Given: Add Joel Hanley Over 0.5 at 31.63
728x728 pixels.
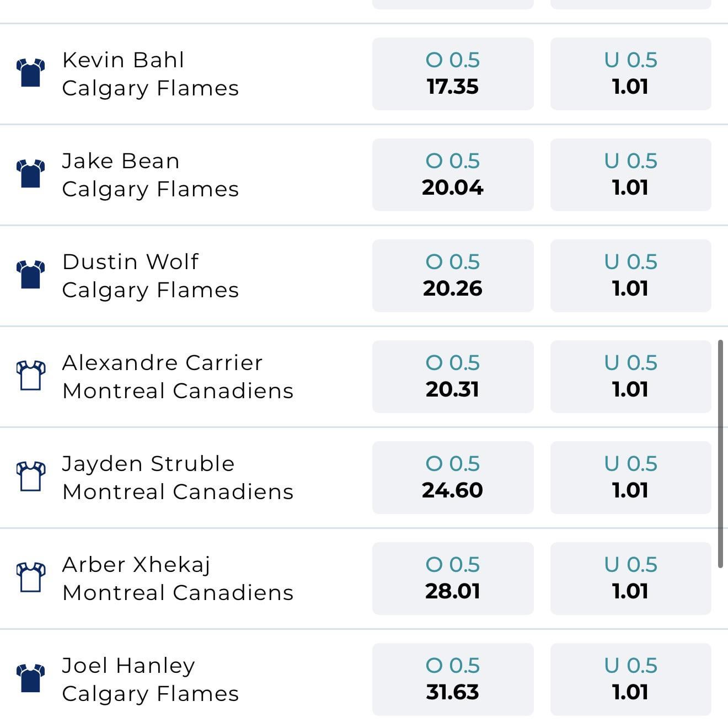Looking at the screenshot, I should click(x=453, y=679).
